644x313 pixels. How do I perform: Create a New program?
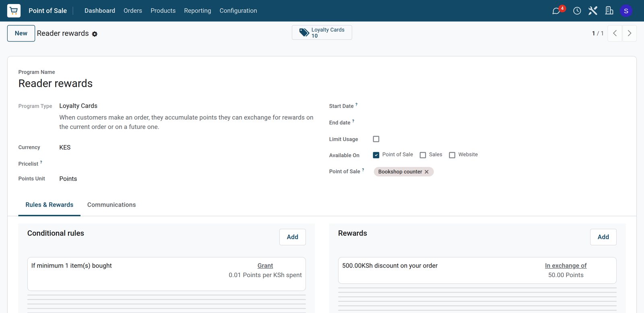(x=21, y=33)
